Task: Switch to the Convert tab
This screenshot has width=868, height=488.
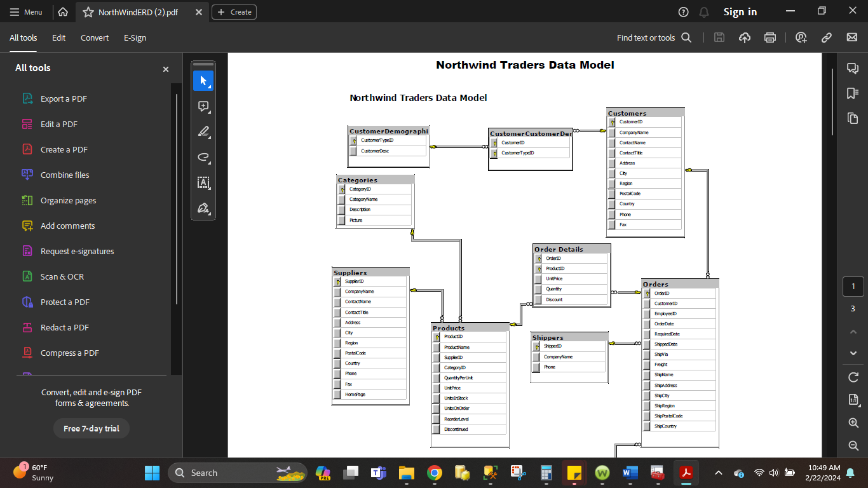Action: click(x=95, y=37)
